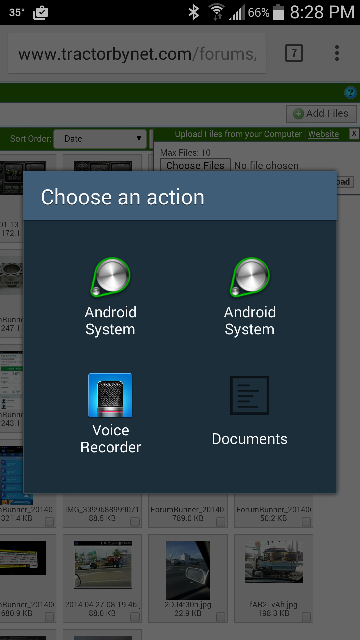Close the upload panel with the X
Screen dimensions: 360x640
coord(354,133)
